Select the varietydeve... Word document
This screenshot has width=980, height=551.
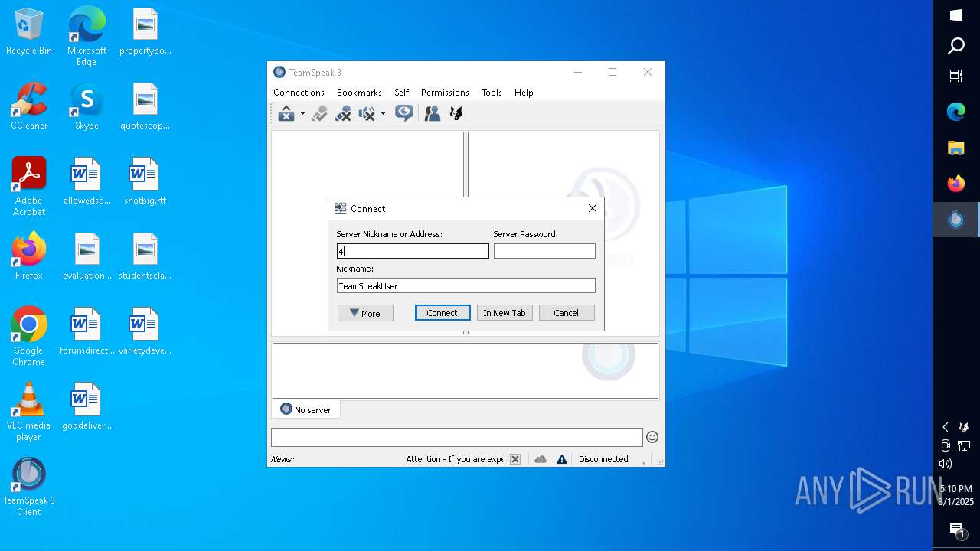click(145, 331)
